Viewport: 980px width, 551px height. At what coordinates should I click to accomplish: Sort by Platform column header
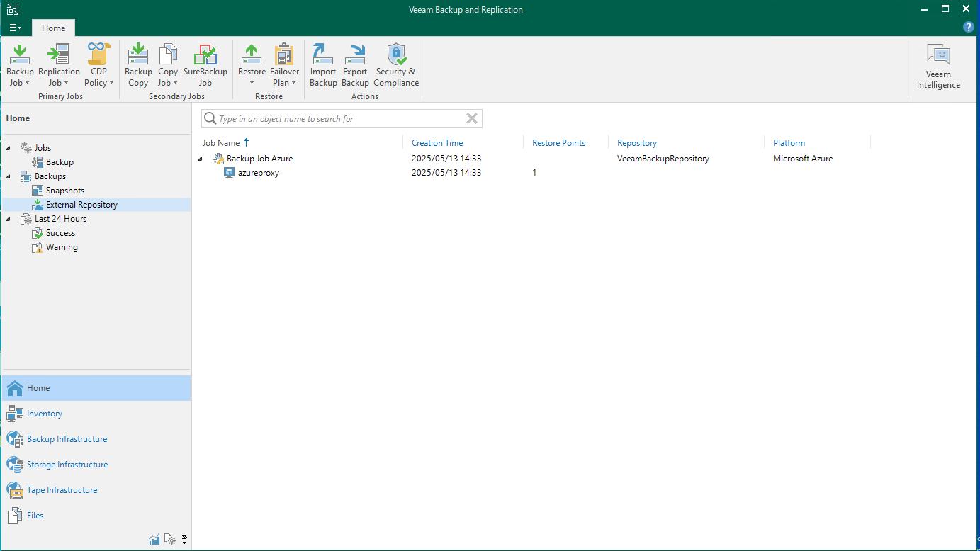pos(789,142)
